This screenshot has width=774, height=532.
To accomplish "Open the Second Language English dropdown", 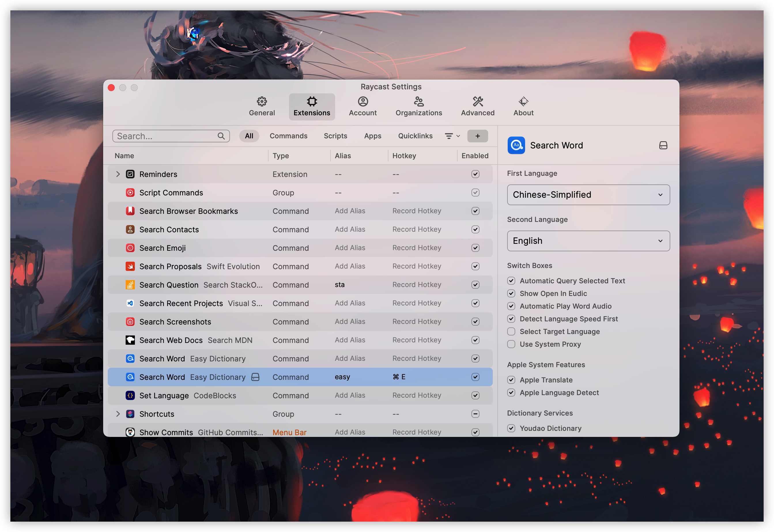I will pyautogui.click(x=588, y=241).
